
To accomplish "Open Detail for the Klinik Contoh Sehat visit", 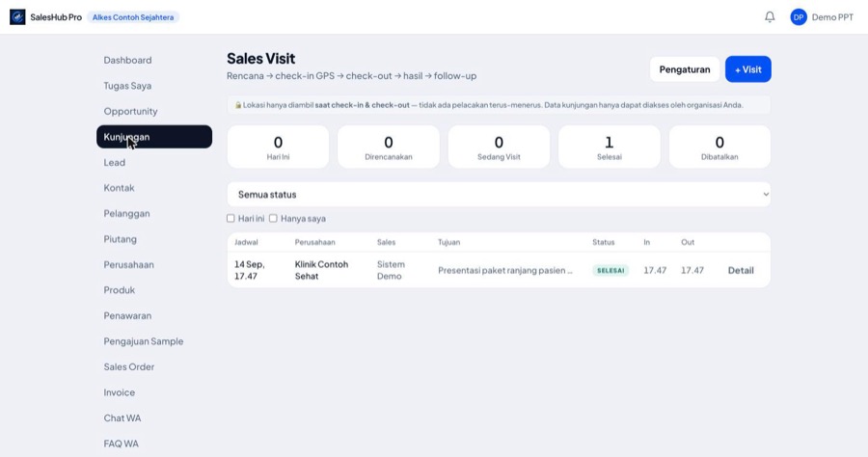I will [x=741, y=270].
